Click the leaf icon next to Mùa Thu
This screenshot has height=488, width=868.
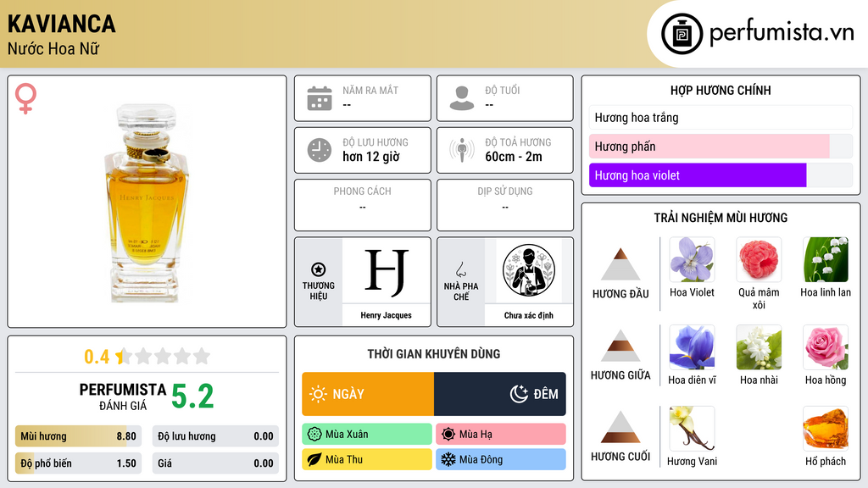tap(314, 459)
